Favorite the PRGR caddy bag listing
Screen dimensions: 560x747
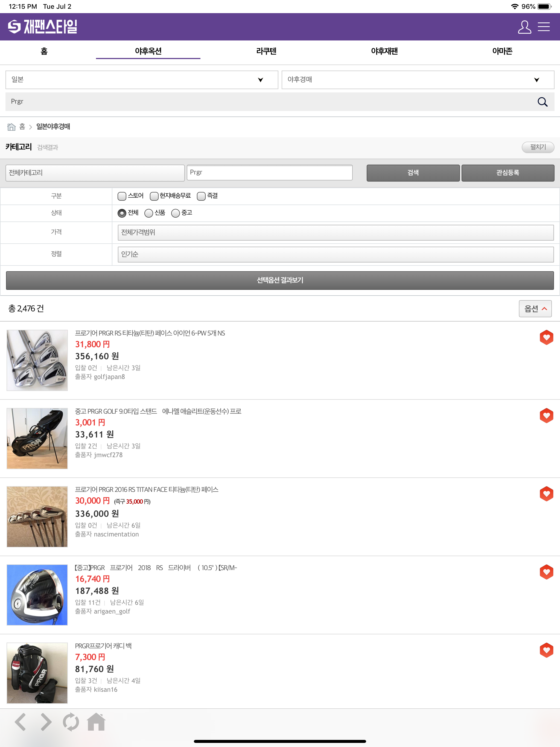tap(546, 650)
